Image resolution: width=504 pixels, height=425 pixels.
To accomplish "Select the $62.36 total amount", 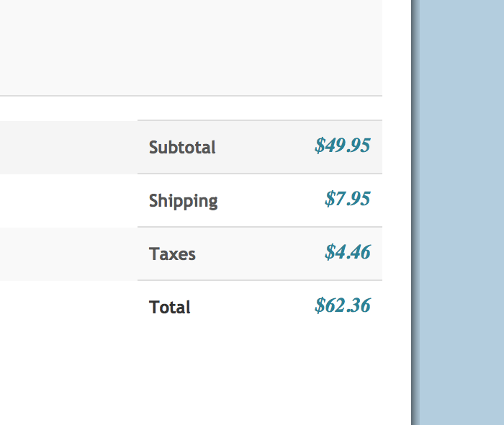I will click(x=342, y=306).
